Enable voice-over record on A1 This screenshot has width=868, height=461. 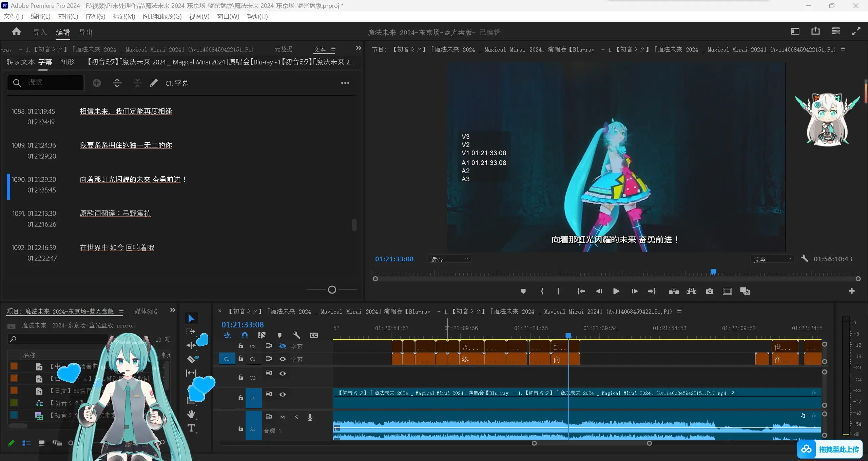click(x=310, y=417)
